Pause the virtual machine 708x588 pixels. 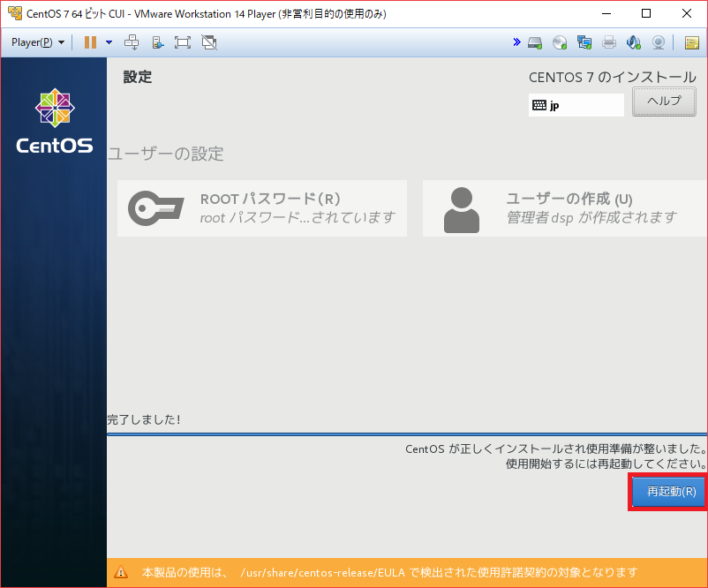(x=90, y=42)
